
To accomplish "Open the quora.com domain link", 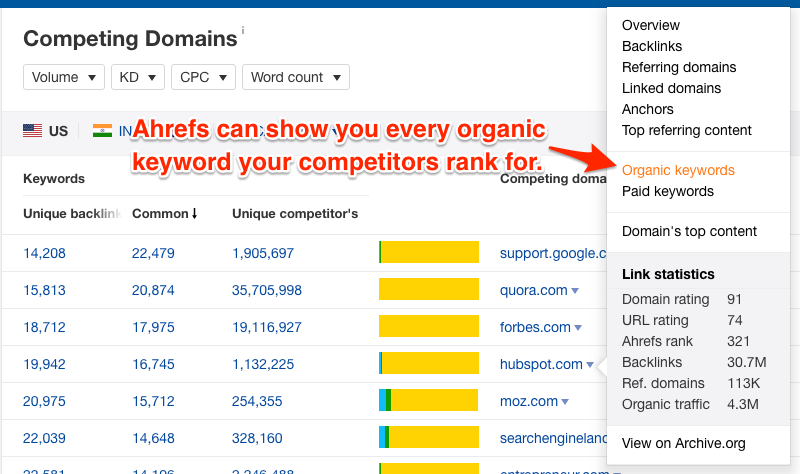I will (533, 290).
